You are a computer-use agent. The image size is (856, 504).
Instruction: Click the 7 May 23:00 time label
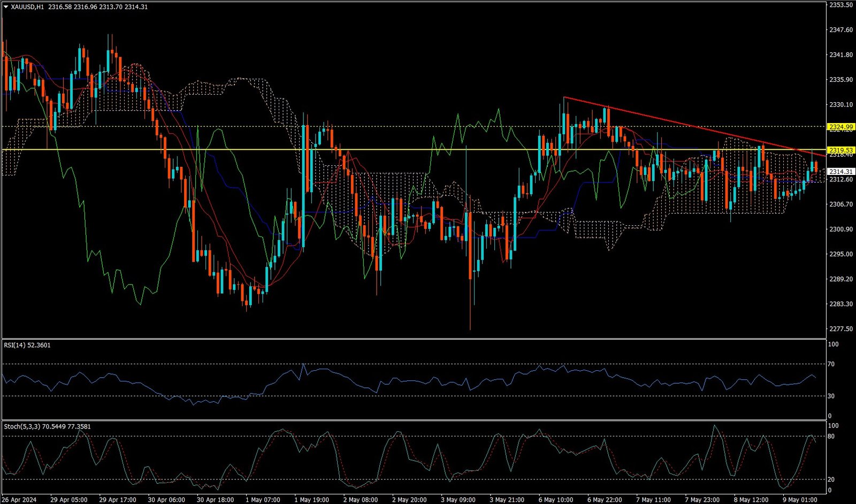pos(702,500)
